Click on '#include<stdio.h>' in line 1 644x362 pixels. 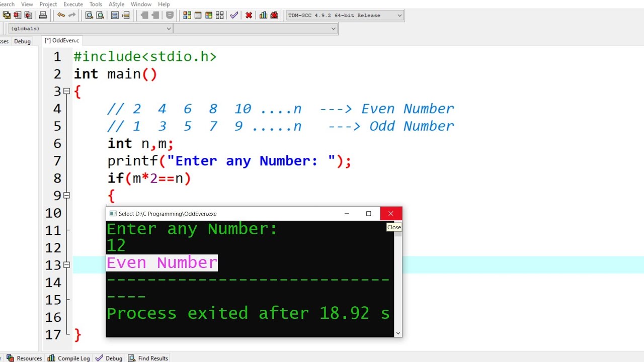click(x=145, y=57)
